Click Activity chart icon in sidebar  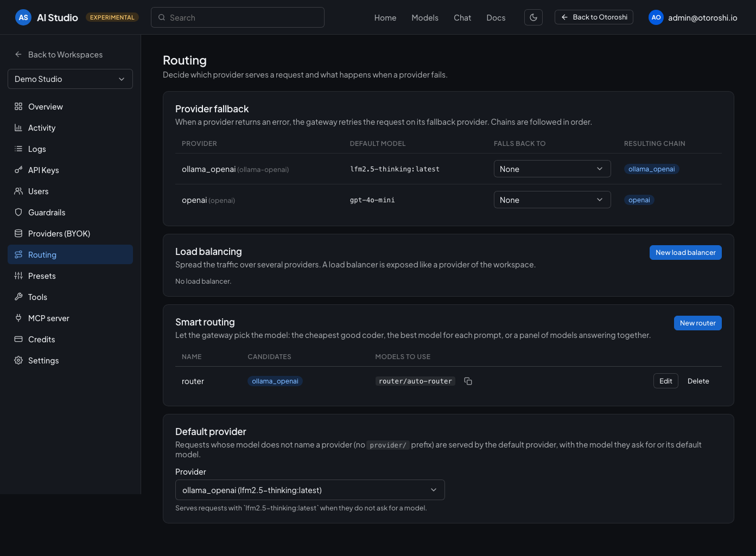[18, 127]
